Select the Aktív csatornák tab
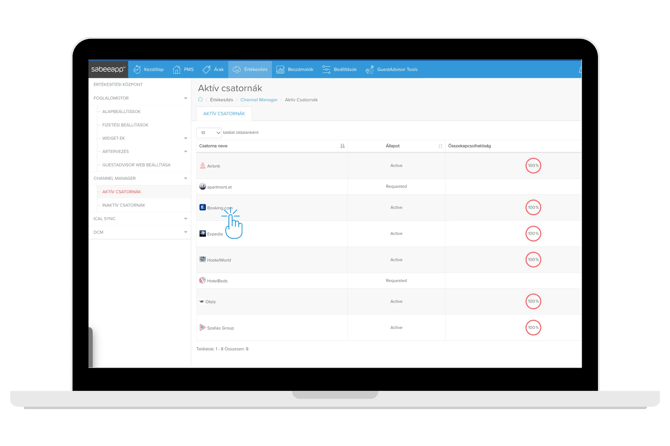Viewport: 670px width, 446px height. [224, 114]
